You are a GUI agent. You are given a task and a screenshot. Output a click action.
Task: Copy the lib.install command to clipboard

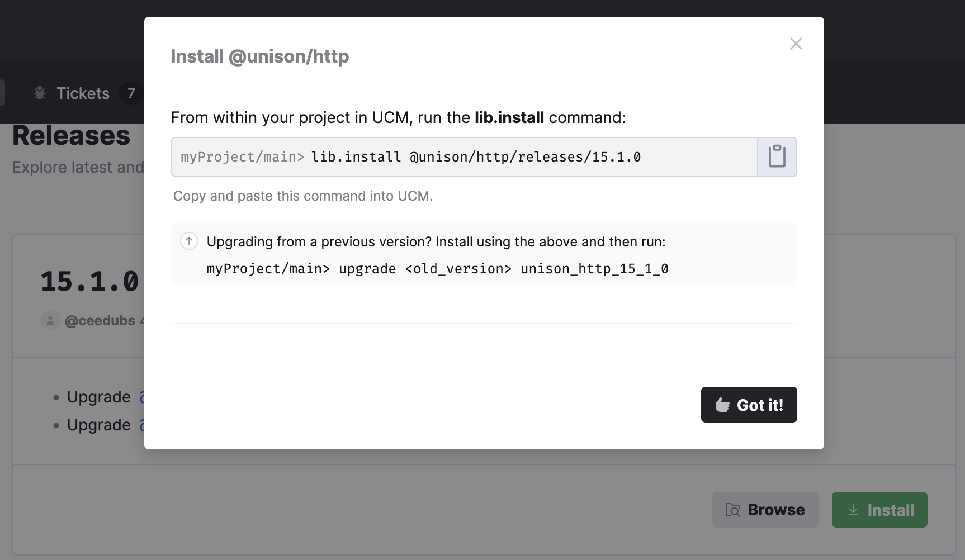(x=777, y=156)
